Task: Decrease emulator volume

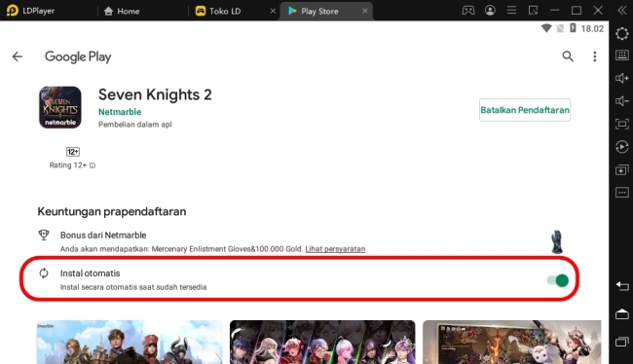Action: click(x=621, y=101)
